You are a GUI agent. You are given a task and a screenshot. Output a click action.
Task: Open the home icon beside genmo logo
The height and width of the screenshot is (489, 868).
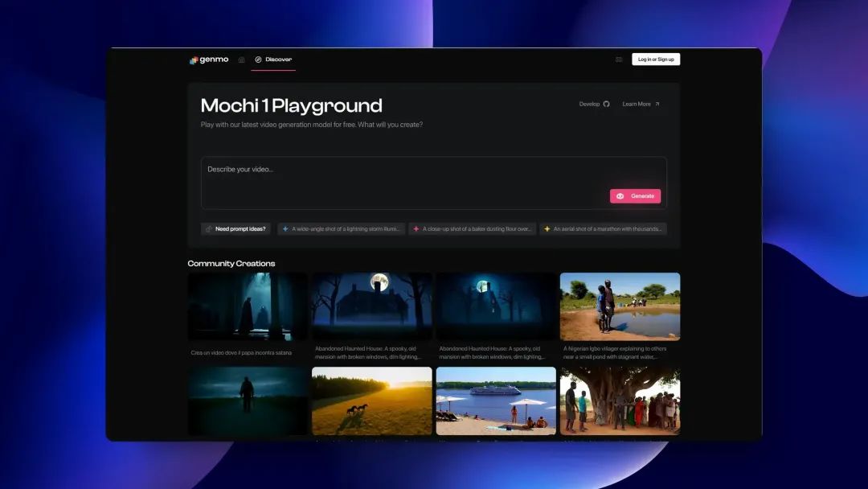point(241,60)
